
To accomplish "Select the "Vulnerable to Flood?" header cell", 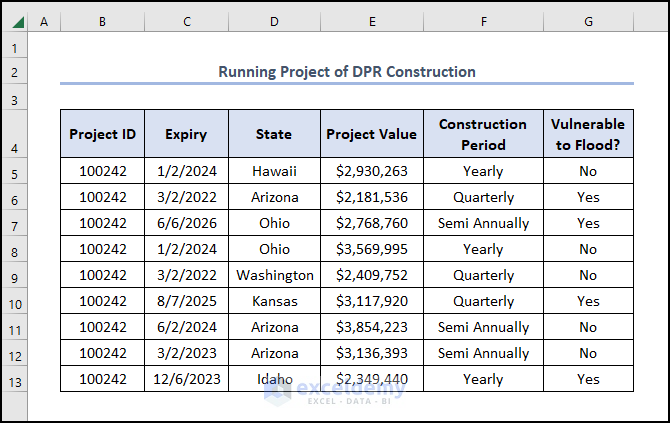I will (587, 135).
